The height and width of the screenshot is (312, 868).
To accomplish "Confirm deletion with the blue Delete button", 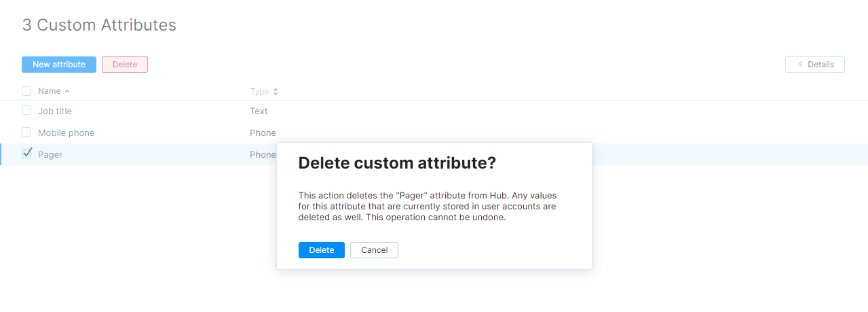I will 322,250.
